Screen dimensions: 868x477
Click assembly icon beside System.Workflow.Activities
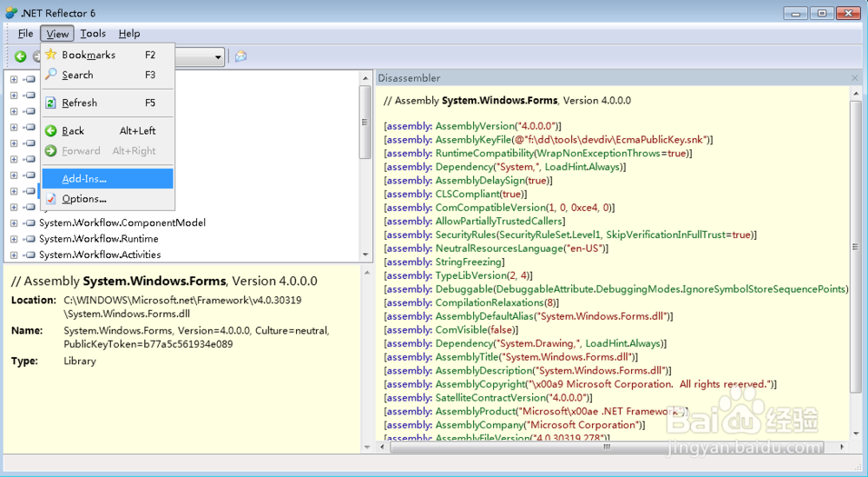point(30,255)
